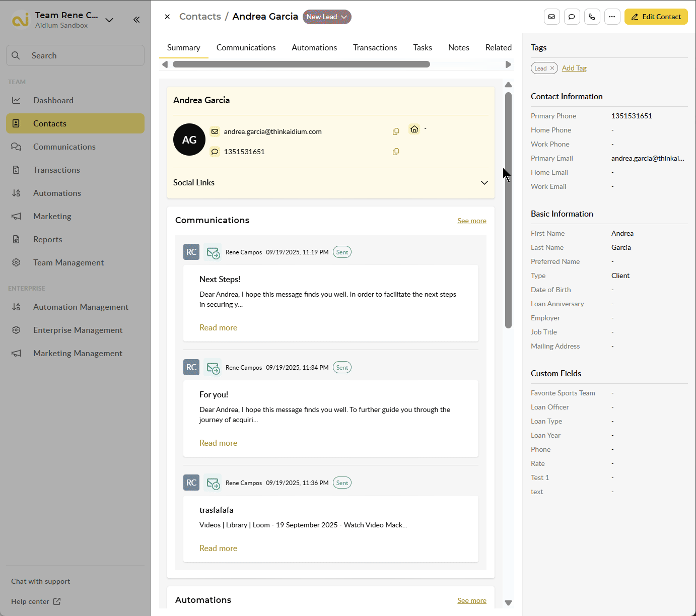Open Team Management in the sidebar

point(76,262)
